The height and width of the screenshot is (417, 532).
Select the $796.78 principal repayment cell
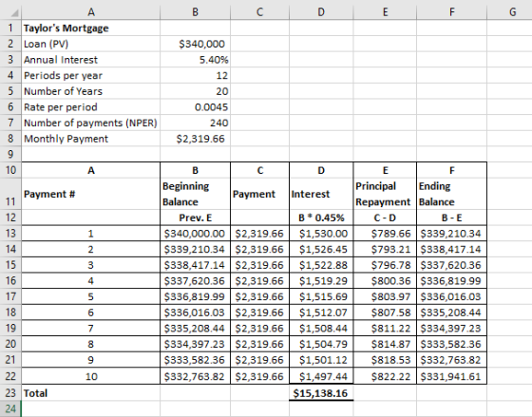tap(385, 265)
